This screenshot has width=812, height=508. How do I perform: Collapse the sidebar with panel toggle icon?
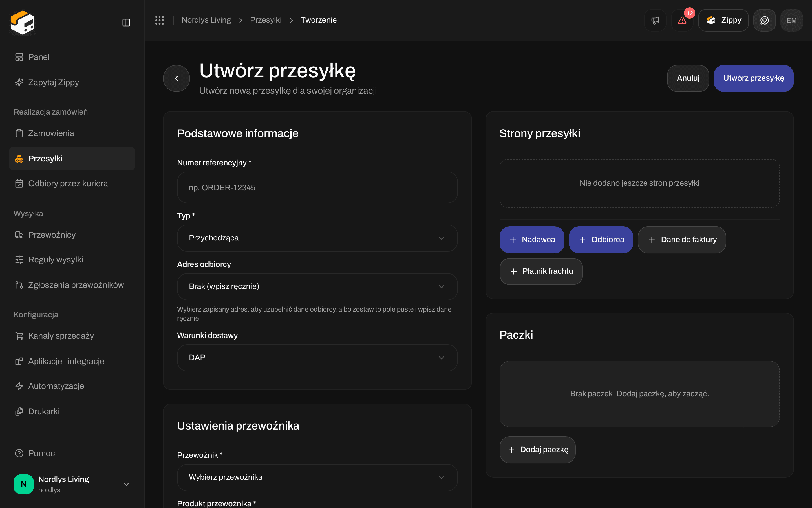click(126, 23)
